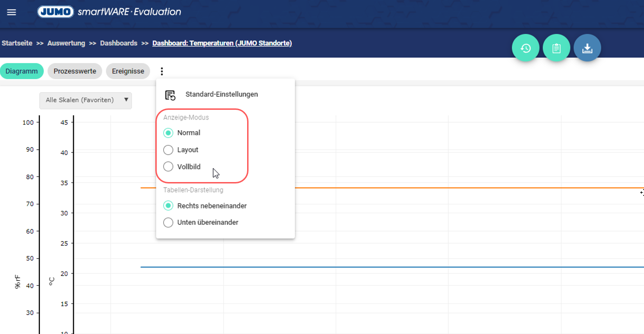Switch to the Prozesswerte tab
644x334 pixels.
click(75, 71)
